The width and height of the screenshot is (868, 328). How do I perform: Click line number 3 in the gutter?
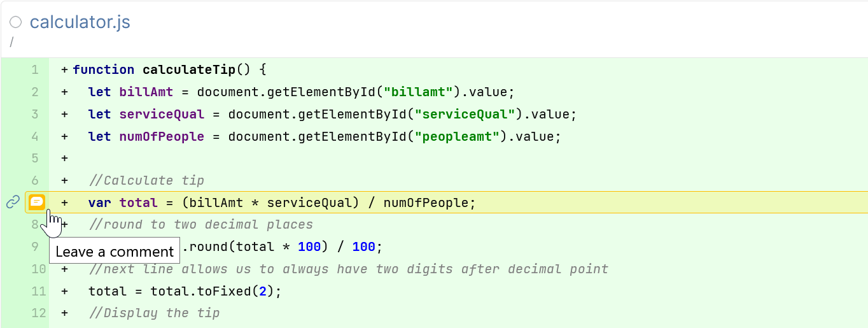point(35,114)
